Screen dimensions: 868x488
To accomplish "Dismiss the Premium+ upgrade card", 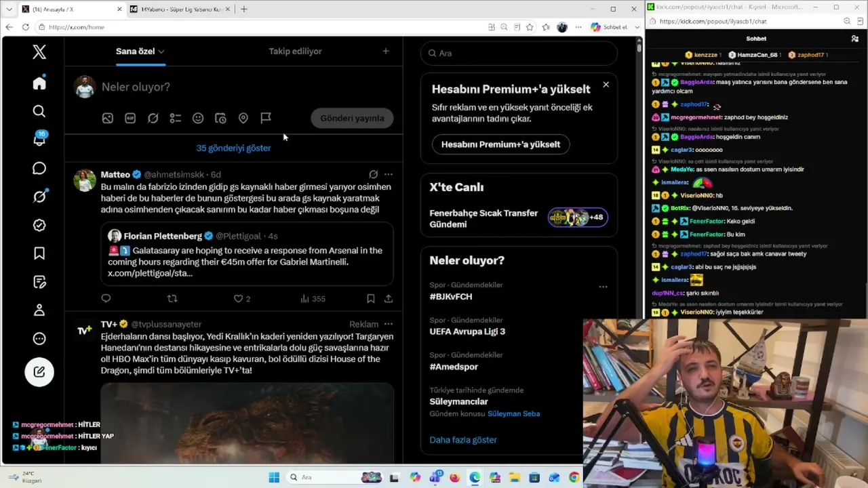I will pyautogui.click(x=606, y=85).
